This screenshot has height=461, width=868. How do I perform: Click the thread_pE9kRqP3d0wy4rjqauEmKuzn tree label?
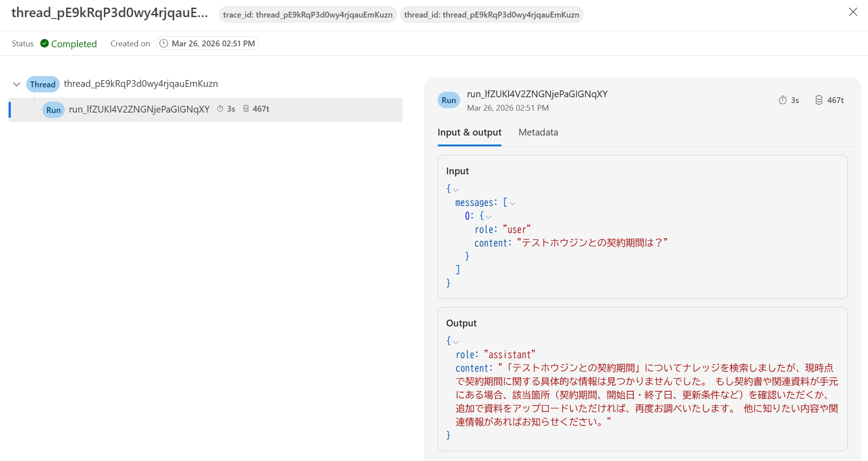pos(141,84)
